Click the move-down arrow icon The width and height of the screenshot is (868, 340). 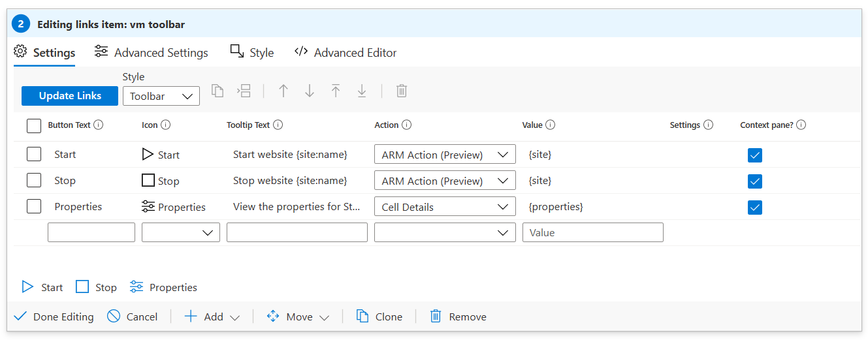coord(310,91)
